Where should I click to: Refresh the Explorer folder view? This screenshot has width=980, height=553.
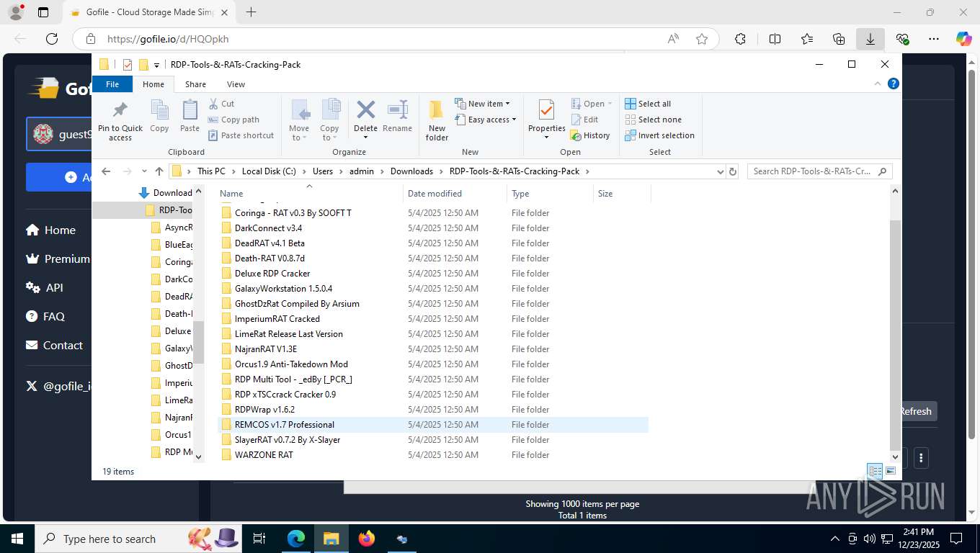pyautogui.click(x=733, y=171)
